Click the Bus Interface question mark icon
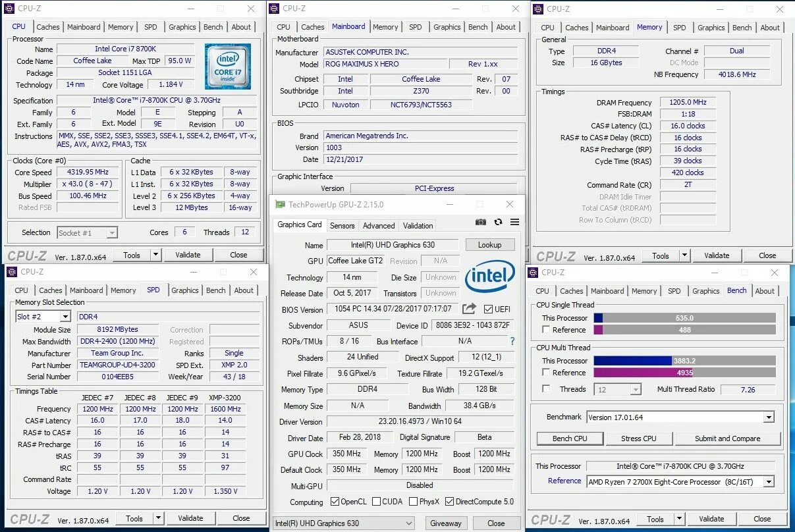This screenshot has width=795, height=532. click(512, 341)
